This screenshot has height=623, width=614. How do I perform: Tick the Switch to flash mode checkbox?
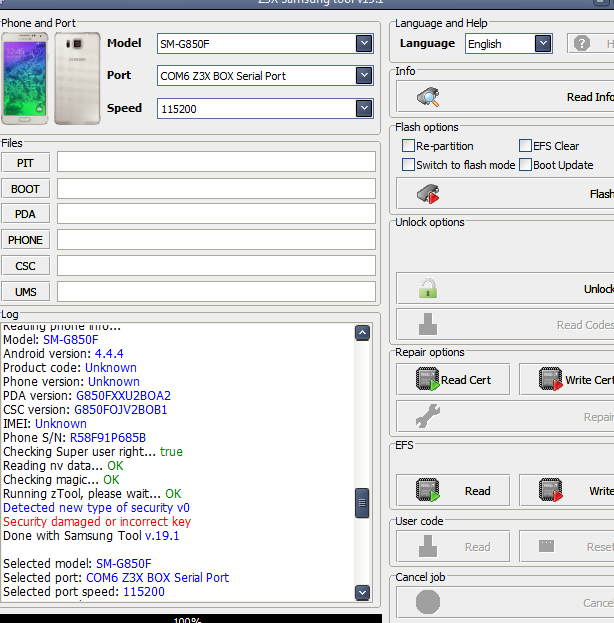(408, 164)
